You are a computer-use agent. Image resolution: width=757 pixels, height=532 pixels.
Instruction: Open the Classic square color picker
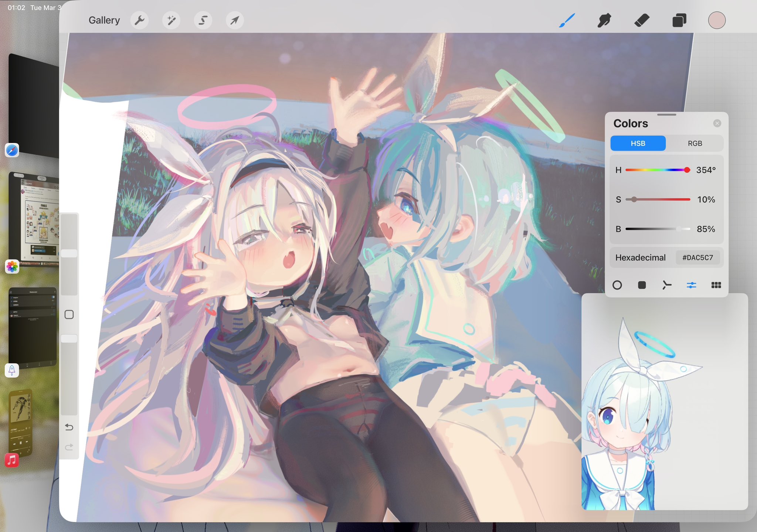(642, 285)
